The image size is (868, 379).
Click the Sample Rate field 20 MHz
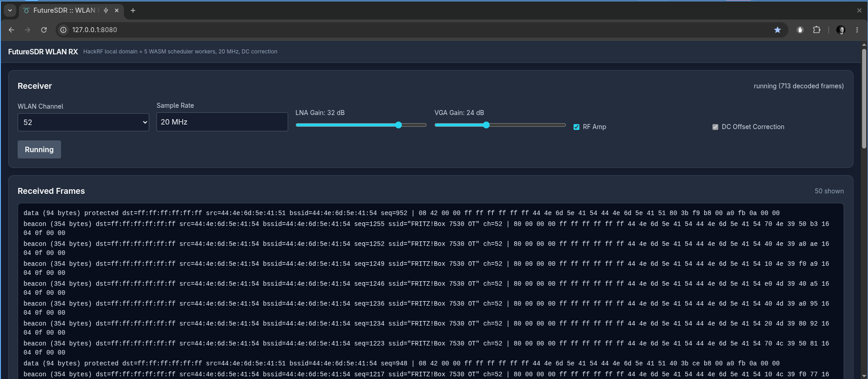(x=222, y=122)
